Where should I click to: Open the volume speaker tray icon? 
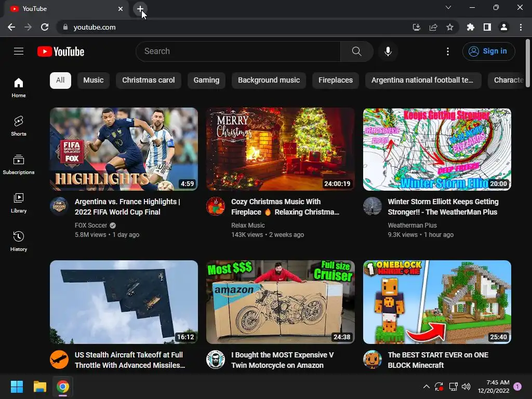(x=466, y=387)
